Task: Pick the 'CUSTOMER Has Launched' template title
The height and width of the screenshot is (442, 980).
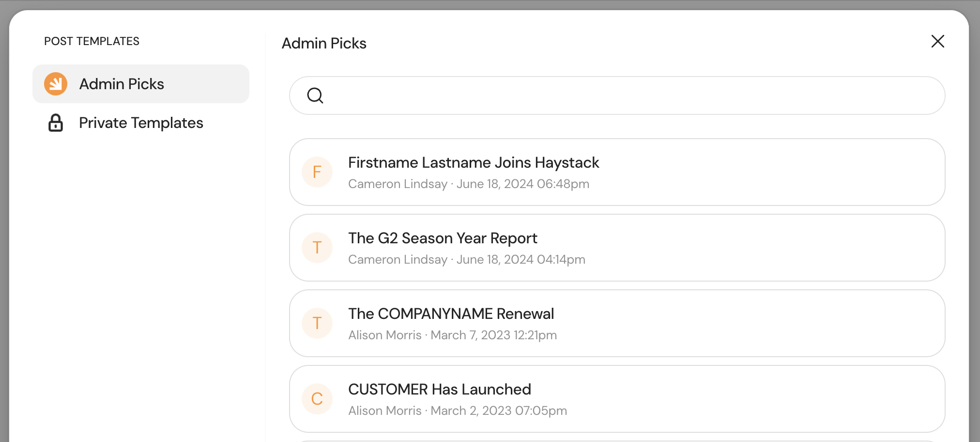Action: [x=439, y=390]
